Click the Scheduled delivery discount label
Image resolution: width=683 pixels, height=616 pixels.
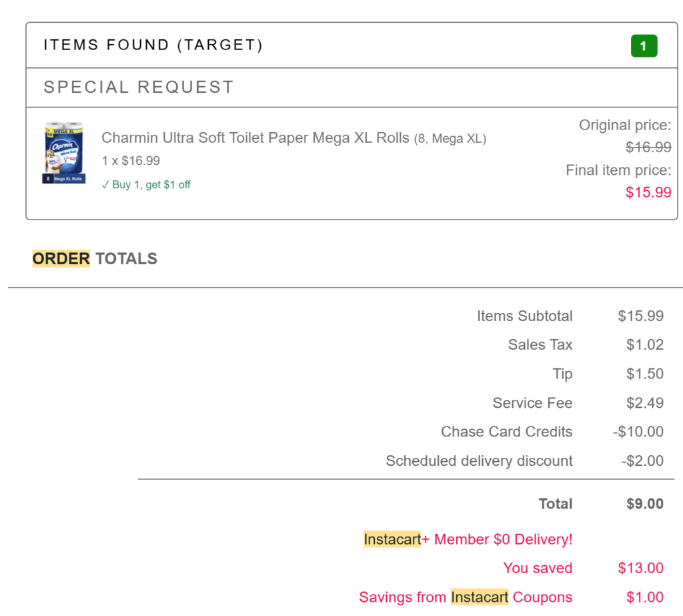[479, 461]
